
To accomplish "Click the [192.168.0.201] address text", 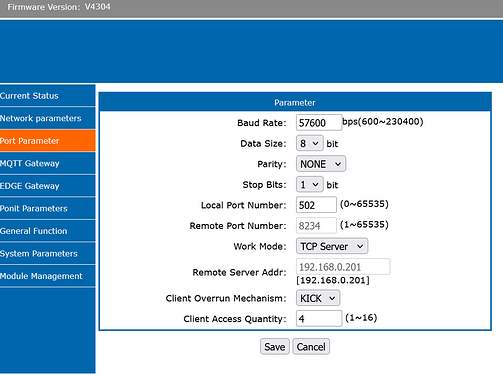I will point(333,280).
